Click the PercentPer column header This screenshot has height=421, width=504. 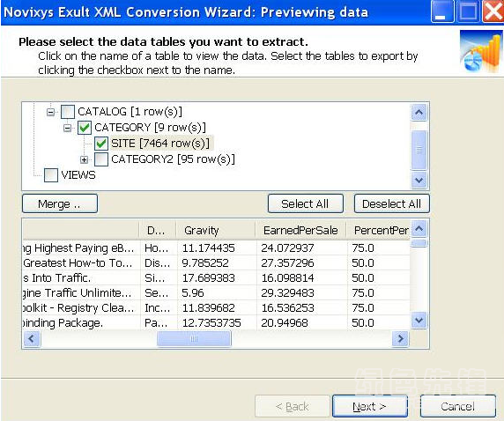click(378, 231)
